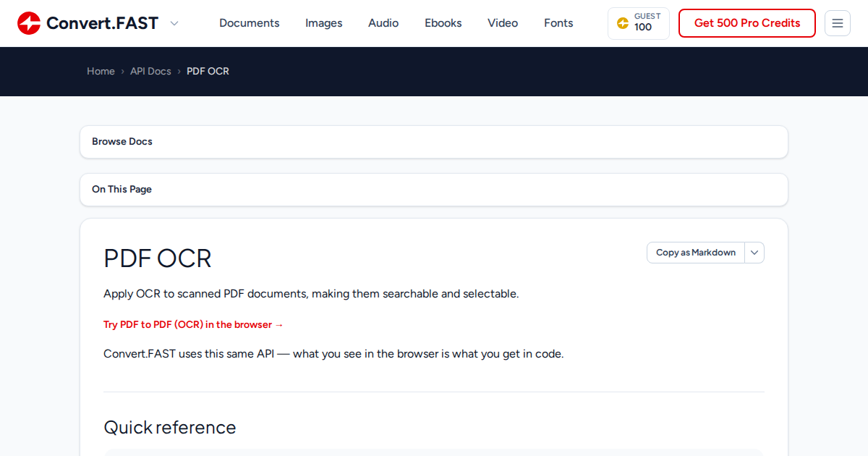868x456 pixels.
Task: Expand the chevron next to Convert.FAST
Action: 174,23
